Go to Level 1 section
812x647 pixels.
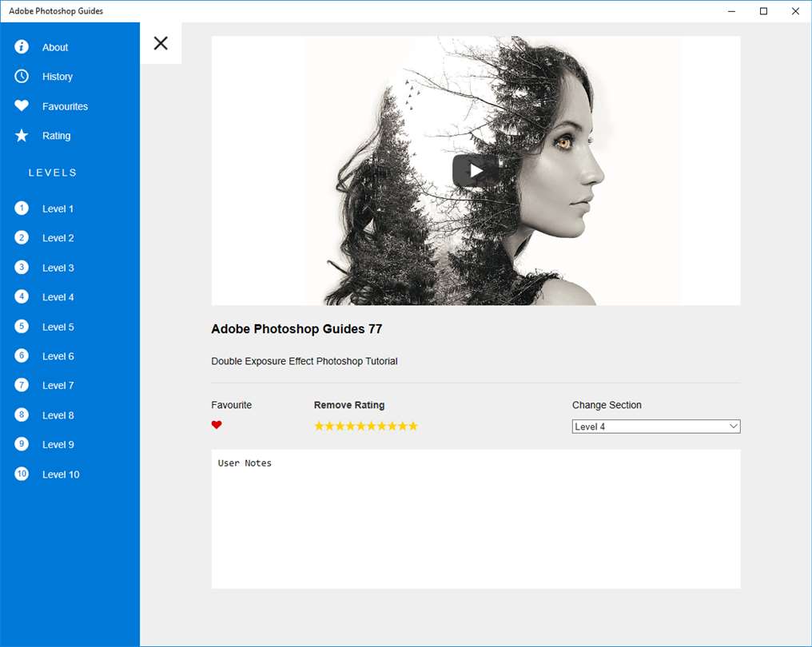(58, 208)
